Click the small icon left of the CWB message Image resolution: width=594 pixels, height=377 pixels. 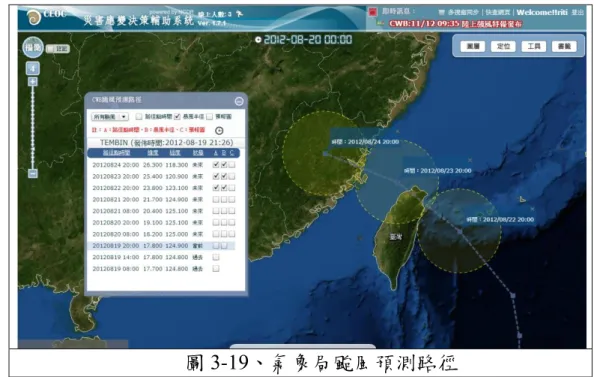click(x=380, y=23)
